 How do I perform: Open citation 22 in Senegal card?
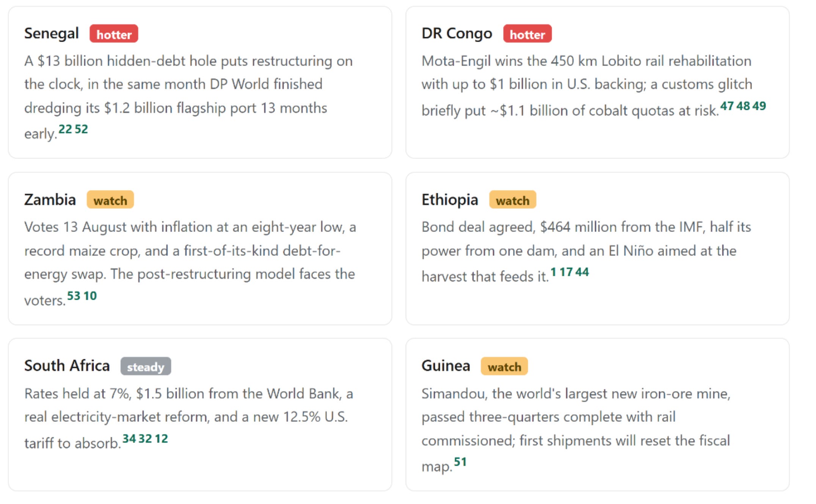click(x=65, y=129)
